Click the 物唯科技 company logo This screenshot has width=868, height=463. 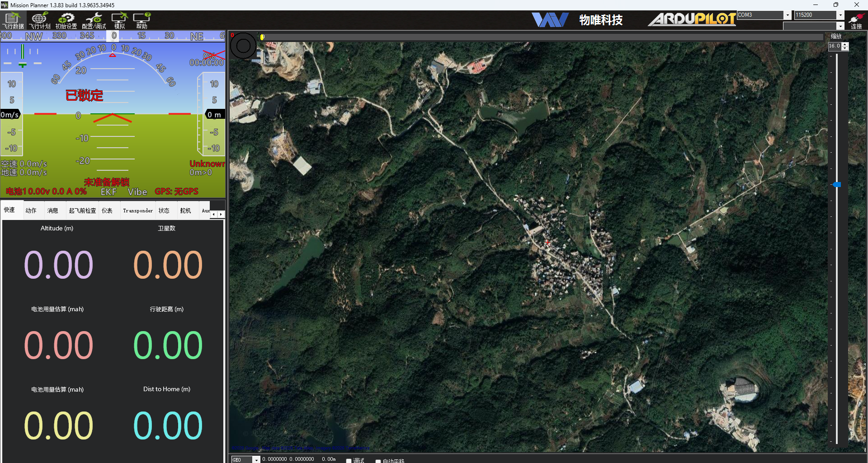pyautogui.click(x=577, y=19)
